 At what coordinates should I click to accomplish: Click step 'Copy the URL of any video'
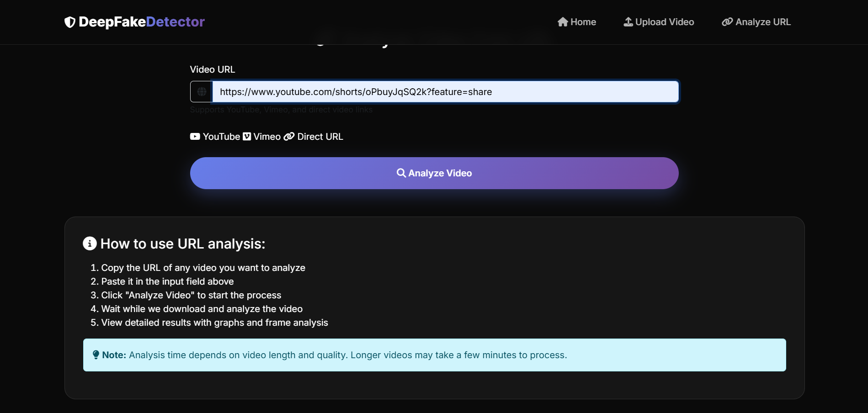click(x=203, y=268)
